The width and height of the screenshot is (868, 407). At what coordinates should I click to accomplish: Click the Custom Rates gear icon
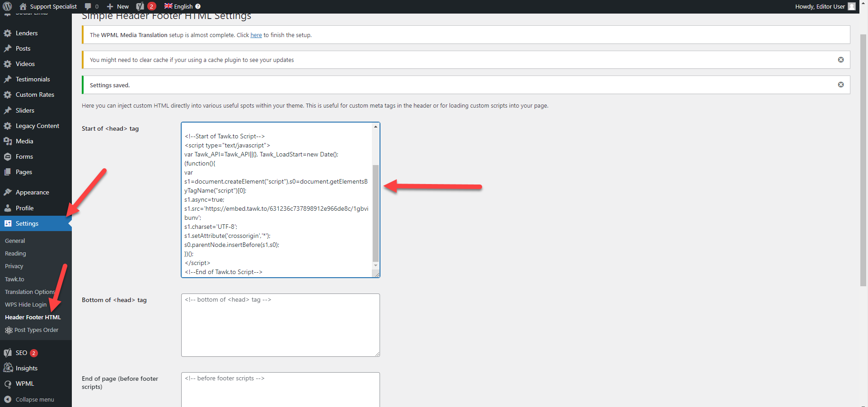[x=8, y=95]
